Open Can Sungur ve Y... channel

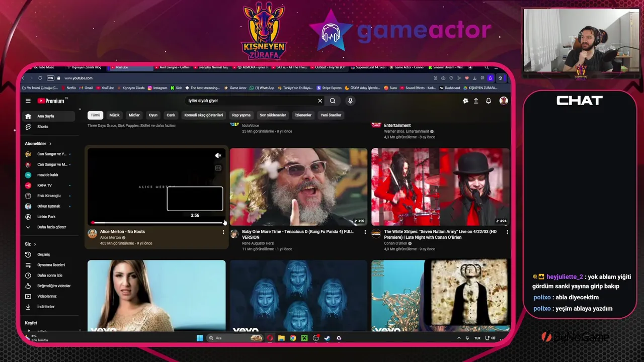pyautogui.click(x=49, y=154)
